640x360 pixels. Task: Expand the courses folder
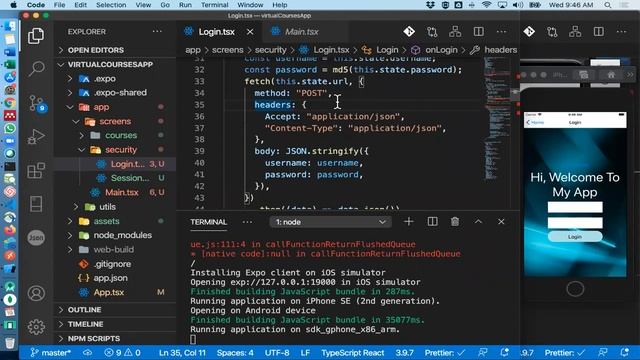point(121,135)
